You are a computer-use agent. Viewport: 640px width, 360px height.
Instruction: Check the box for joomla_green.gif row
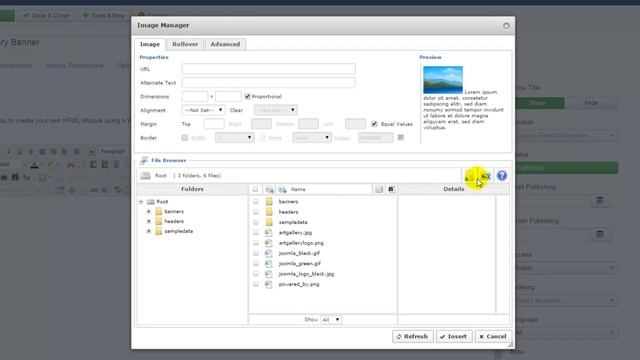click(x=256, y=263)
